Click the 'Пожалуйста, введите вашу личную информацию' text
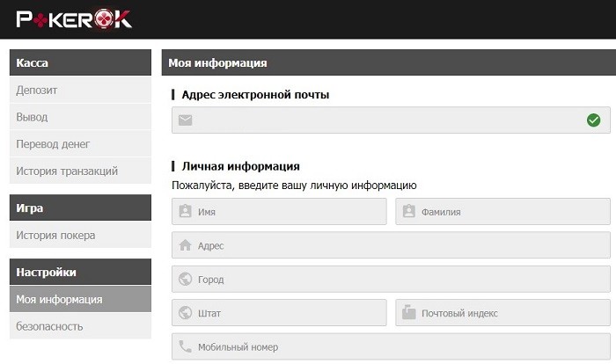The width and height of the screenshot is (616, 364). 294,185
